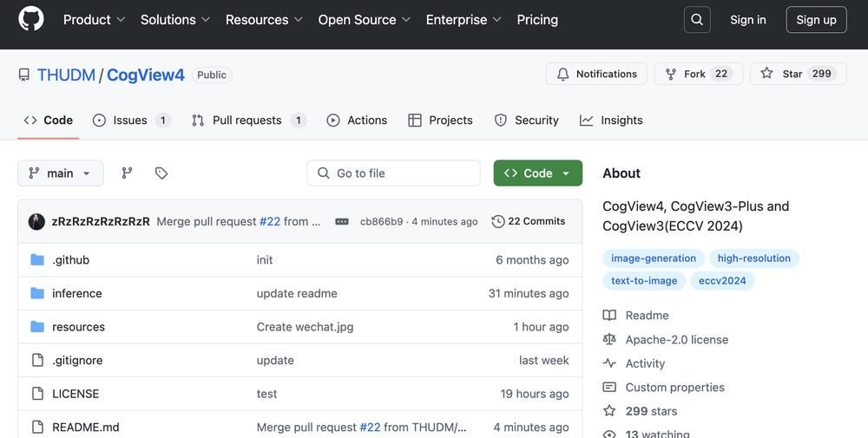The width and height of the screenshot is (868, 438).
Task: Click the image-generation topic tag
Action: coord(653,258)
